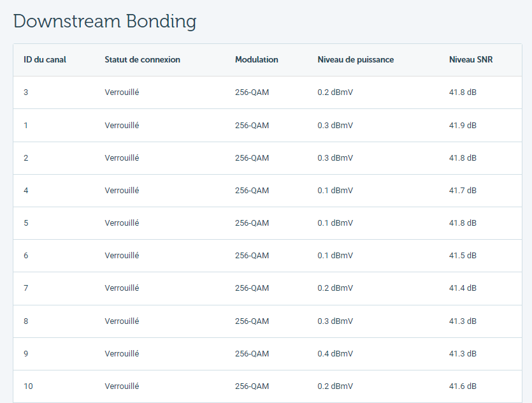Click Verrouillé status in channel 2 row
This screenshot has width=532, height=403.
point(122,158)
